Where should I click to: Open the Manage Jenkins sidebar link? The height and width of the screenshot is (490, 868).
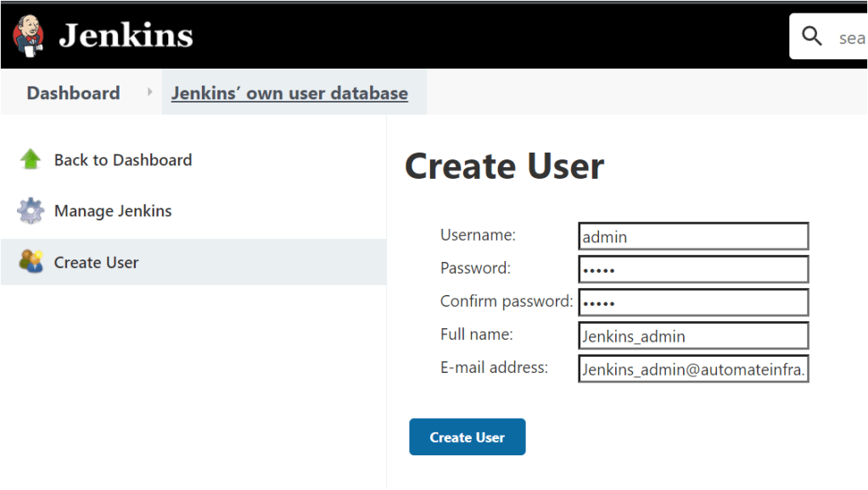coord(113,211)
